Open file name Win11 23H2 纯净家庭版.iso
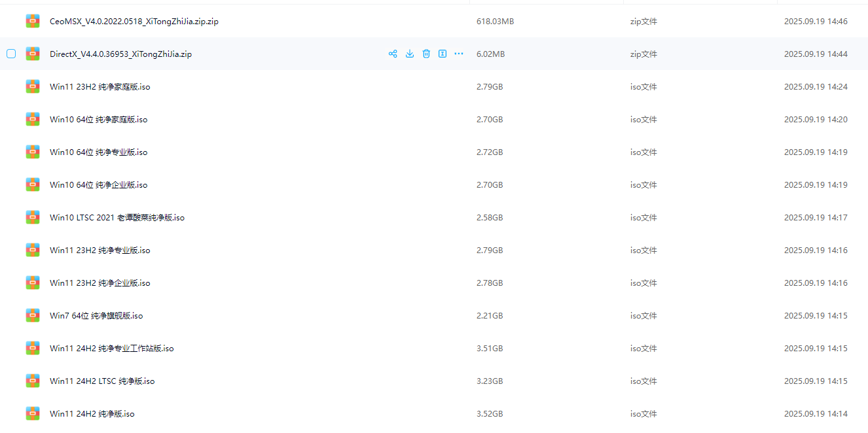868x433 pixels. 100,86
